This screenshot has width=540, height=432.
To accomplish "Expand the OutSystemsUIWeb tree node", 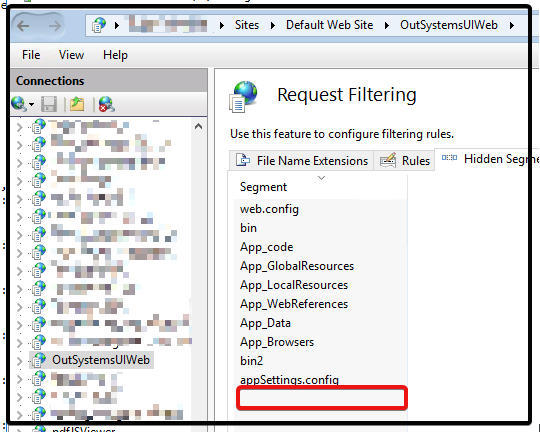I will [x=19, y=360].
